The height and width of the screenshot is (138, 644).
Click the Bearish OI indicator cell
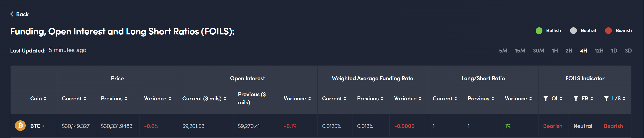tap(553, 126)
